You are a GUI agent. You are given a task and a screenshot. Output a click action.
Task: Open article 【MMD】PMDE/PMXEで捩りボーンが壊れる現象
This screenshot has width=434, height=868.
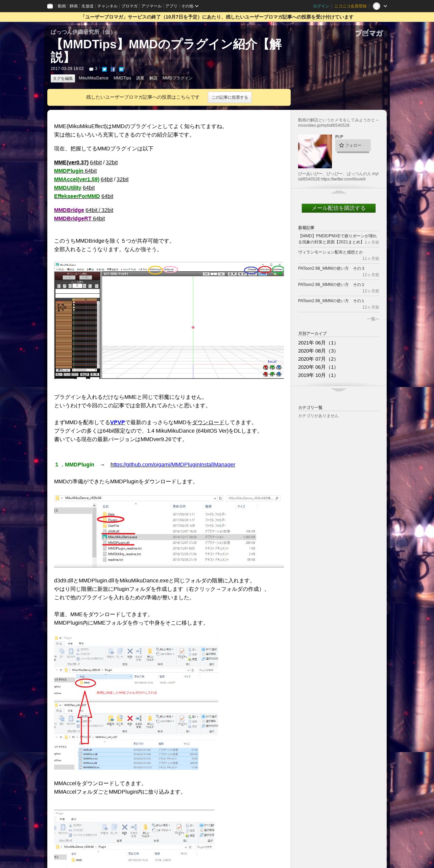pyautogui.click(x=338, y=239)
